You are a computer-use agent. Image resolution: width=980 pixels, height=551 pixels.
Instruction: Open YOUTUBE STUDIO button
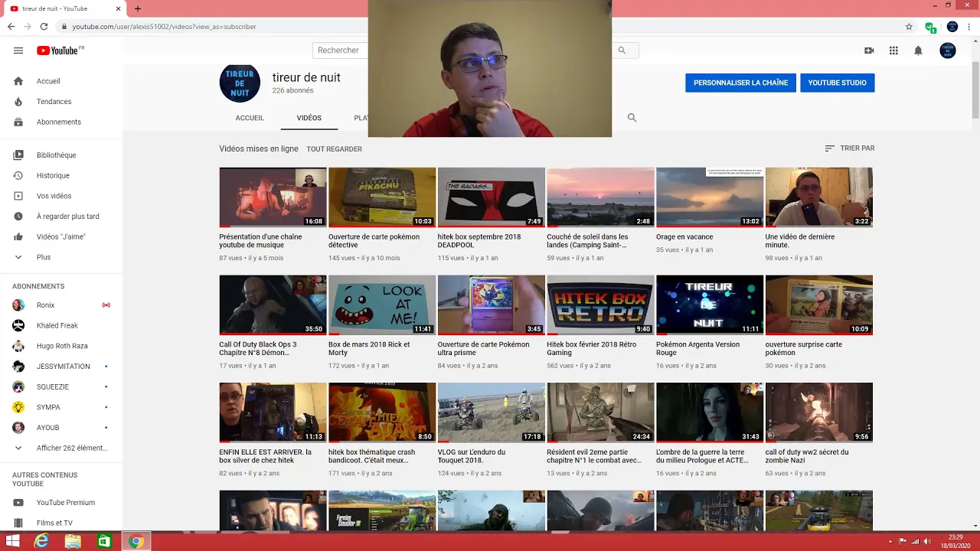point(837,83)
